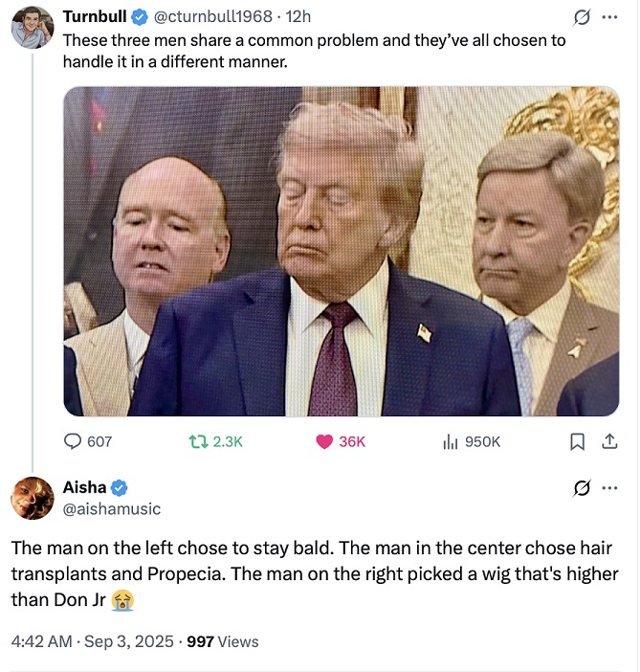Click Aisha's blue verified badge

(119, 487)
